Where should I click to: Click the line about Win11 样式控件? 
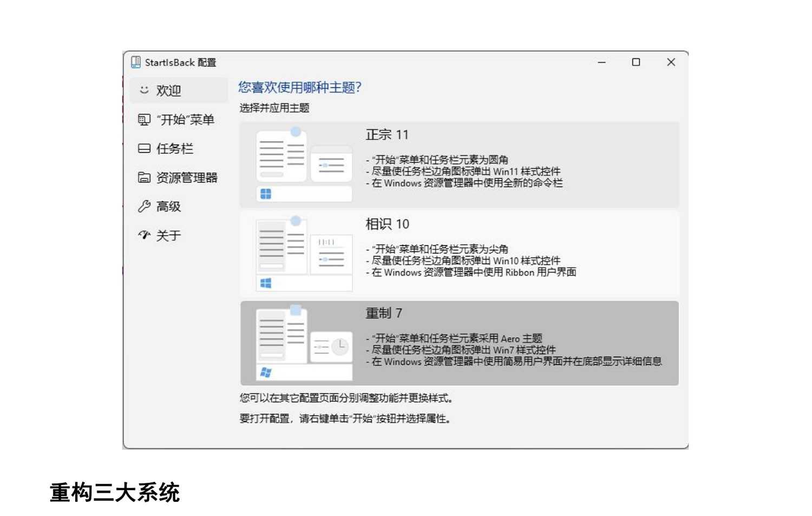[463, 171]
